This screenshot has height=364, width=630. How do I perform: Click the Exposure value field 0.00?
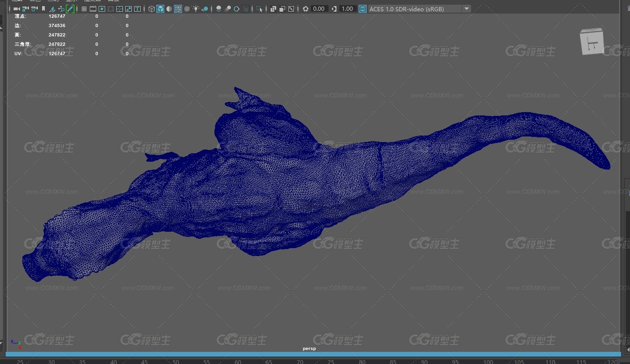click(319, 9)
